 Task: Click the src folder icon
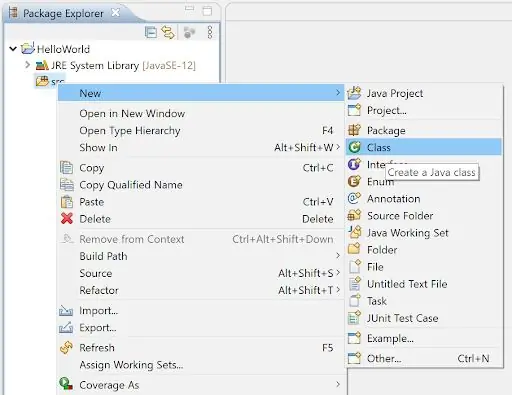[x=42, y=81]
